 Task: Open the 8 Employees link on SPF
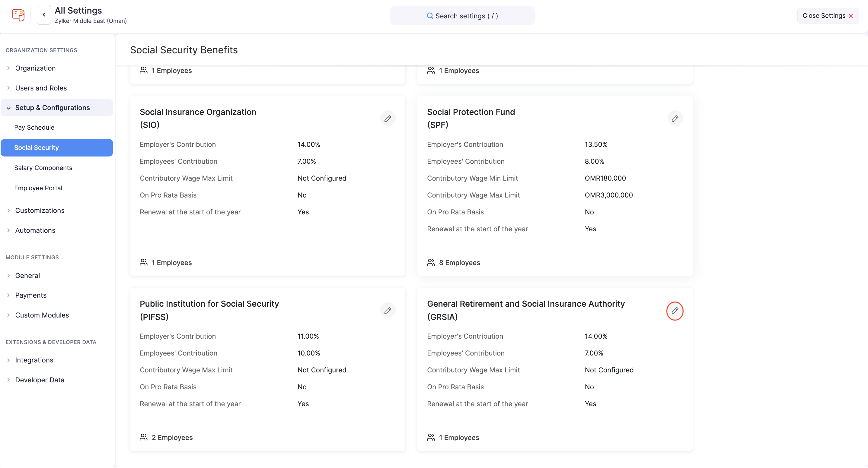click(459, 263)
